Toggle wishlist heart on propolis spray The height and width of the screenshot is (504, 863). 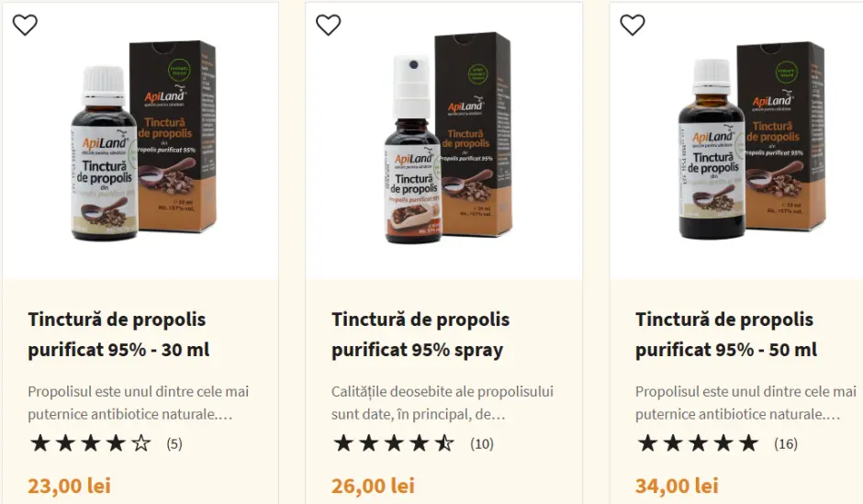point(329,25)
